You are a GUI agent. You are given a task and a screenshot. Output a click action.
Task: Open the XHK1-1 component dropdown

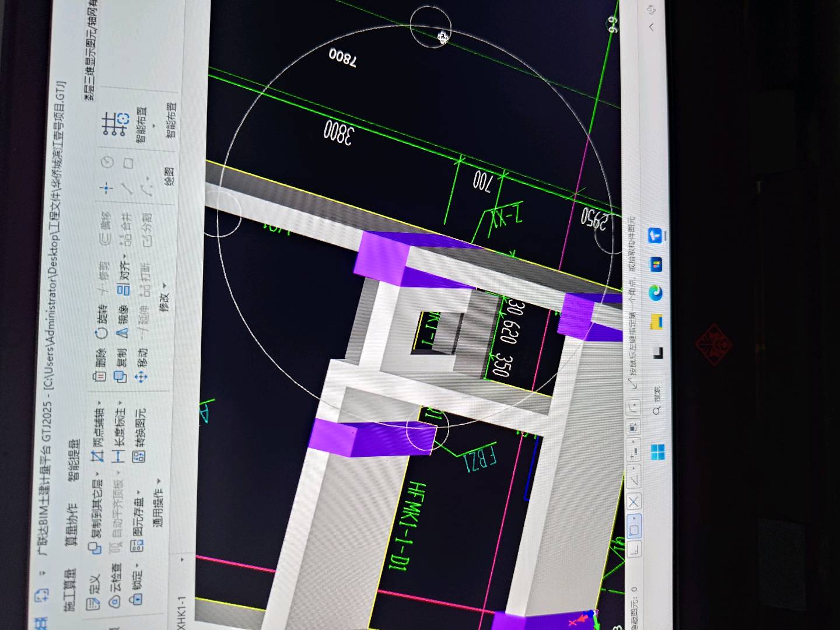pyautogui.click(x=182, y=559)
